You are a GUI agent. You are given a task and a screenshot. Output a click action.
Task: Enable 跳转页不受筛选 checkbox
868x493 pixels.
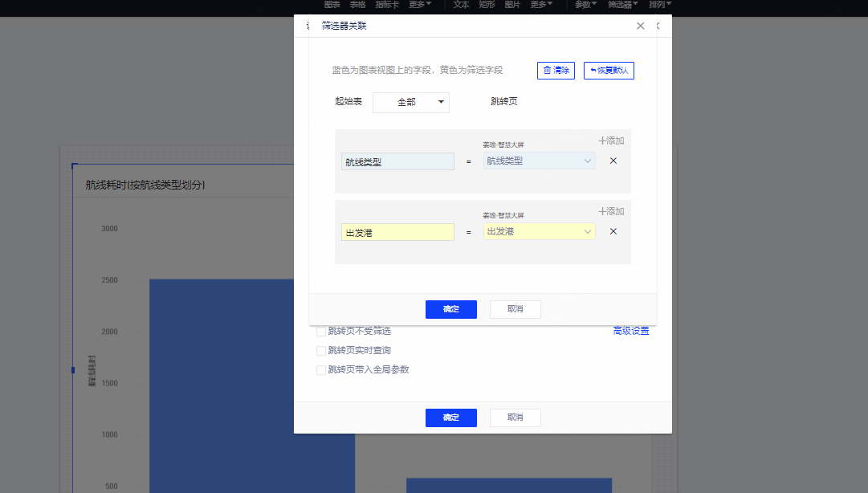click(x=321, y=332)
